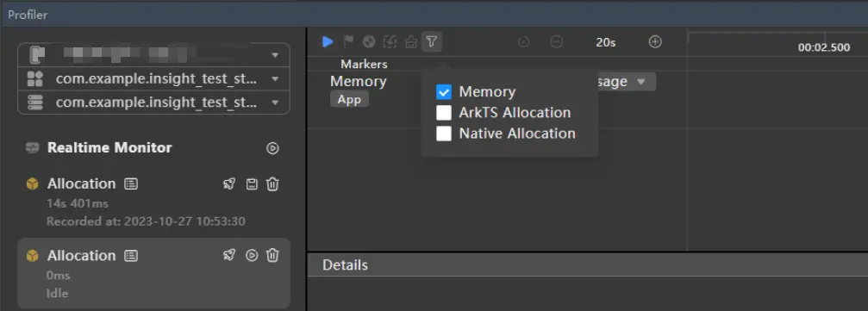Open the device selector dropdown
Image resolution: width=868 pixels, height=311 pixels.
tap(154, 55)
